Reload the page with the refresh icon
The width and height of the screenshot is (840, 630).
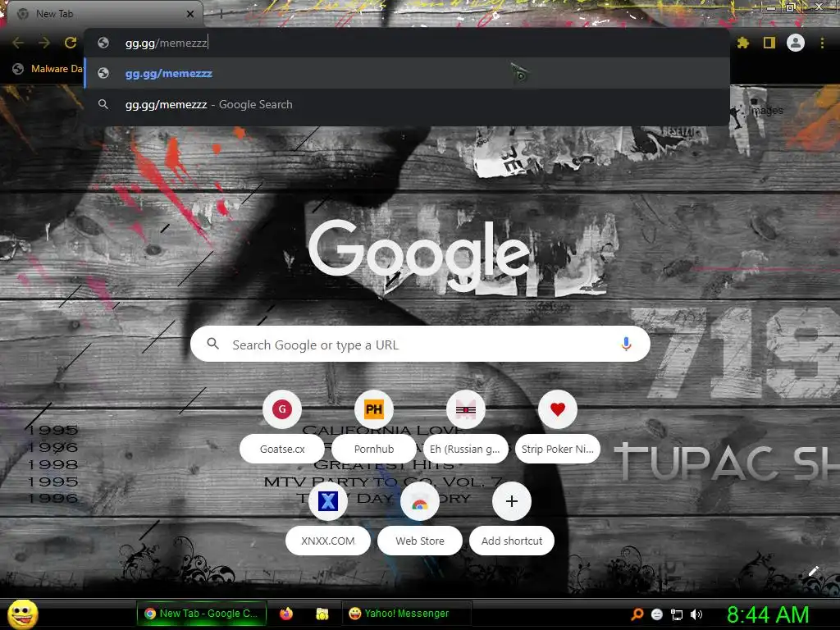pyautogui.click(x=71, y=43)
